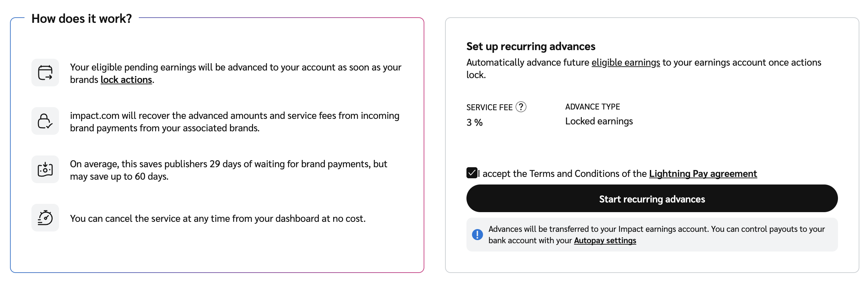Click the Locked earnings advance type value
The height and width of the screenshot is (284, 868).
tap(599, 121)
